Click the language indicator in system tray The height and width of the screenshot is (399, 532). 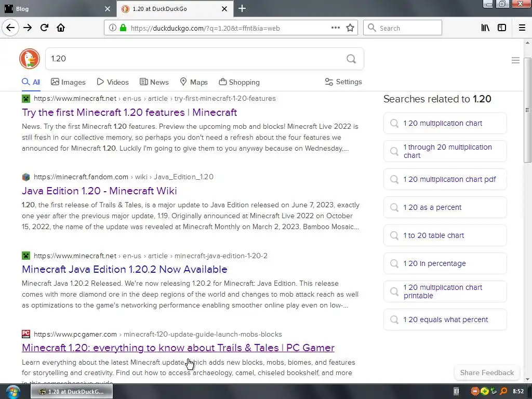click(x=456, y=392)
